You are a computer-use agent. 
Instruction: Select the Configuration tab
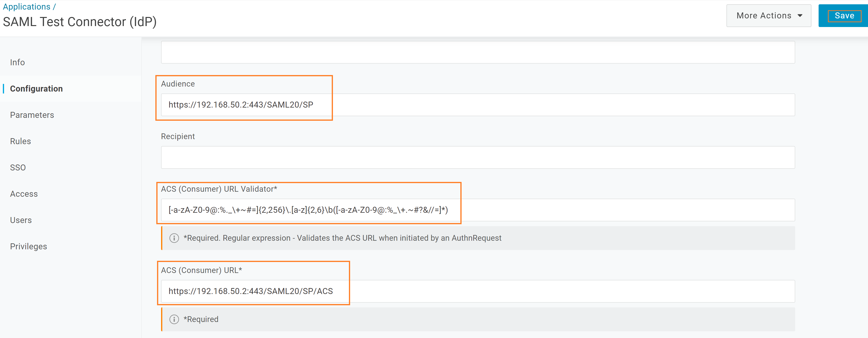[x=36, y=89]
